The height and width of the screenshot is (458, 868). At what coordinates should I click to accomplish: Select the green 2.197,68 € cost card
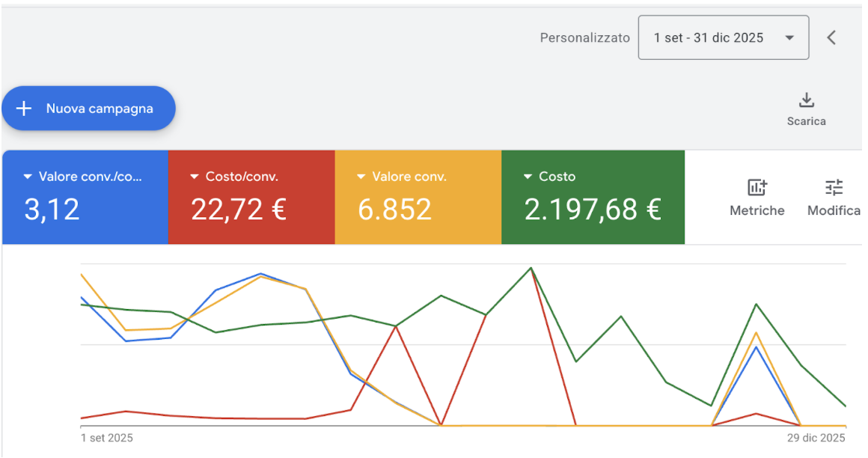[593, 197]
